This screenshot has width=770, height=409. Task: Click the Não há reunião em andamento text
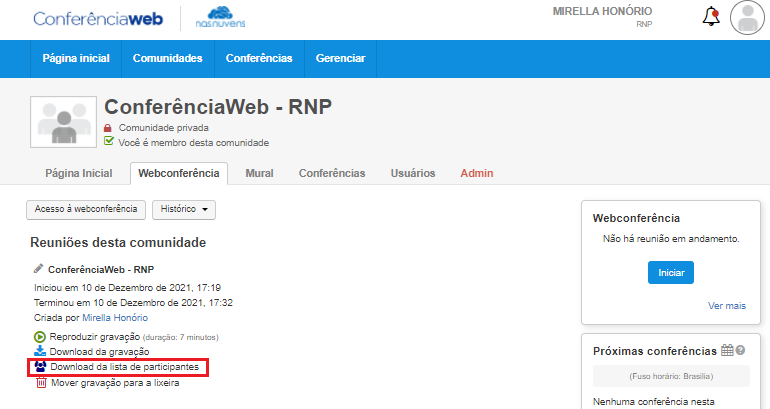pos(671,239)
